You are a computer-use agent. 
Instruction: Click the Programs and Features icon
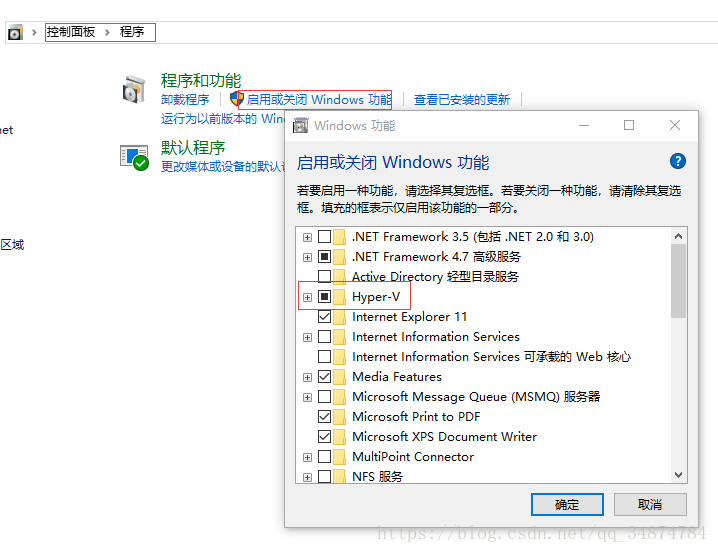[134, 89]
